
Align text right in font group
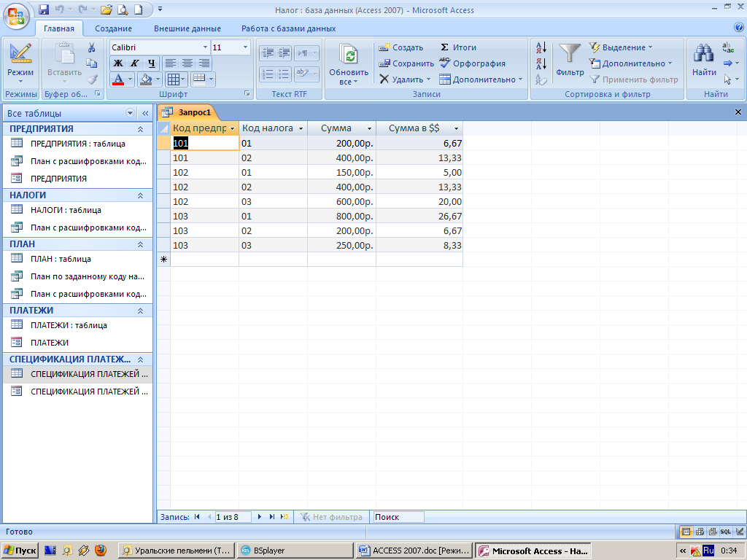[x=204, y=63]
